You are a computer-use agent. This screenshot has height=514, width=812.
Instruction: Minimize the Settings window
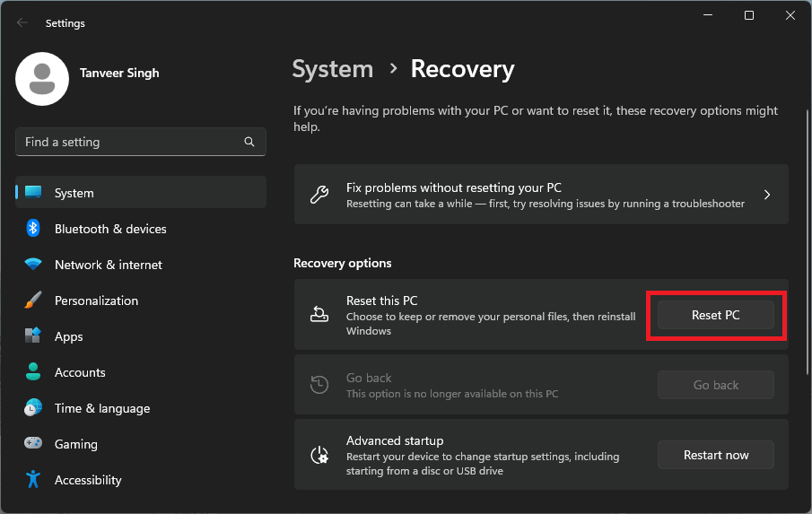coord(708,15)
